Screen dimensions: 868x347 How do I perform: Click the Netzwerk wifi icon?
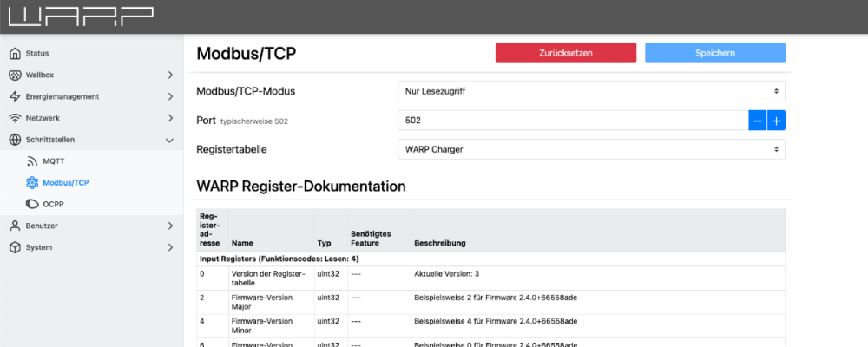coord(15,118)
